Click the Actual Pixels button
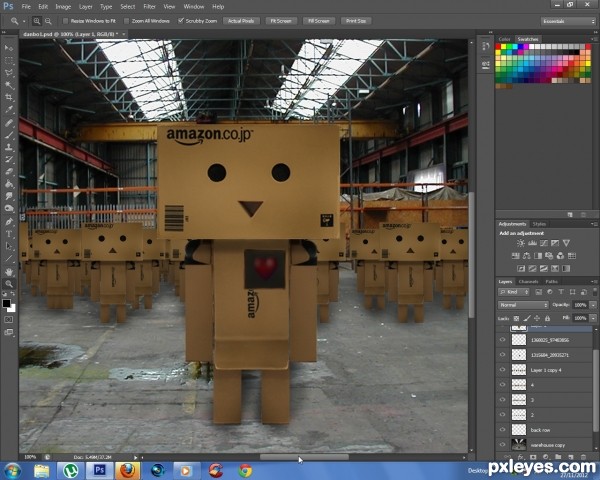 (241, 21)
